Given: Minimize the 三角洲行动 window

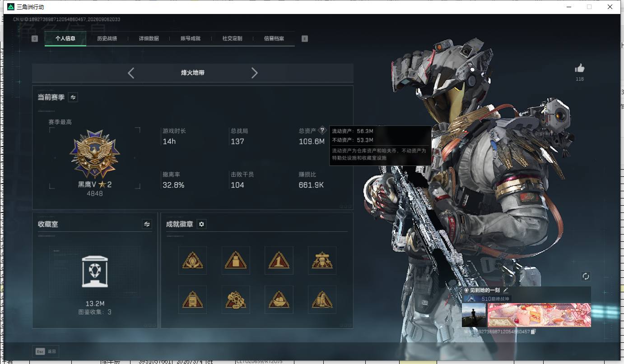Looking at the screenshot, I should click(568, 7).
